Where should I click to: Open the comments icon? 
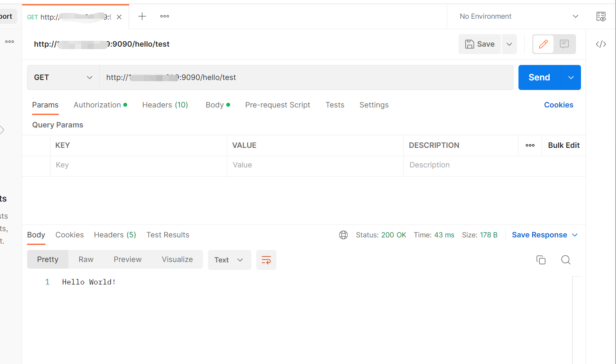(564, 44)
